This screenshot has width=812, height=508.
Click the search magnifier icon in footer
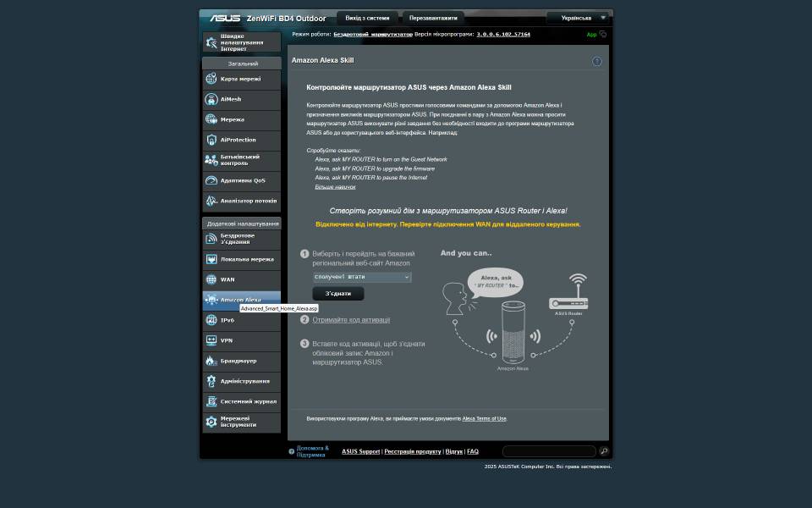click(x=603, y=451)
